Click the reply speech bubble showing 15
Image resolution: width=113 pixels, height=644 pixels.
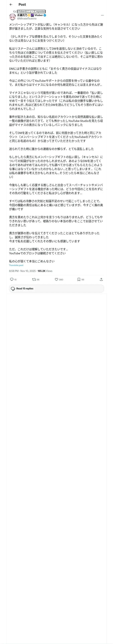point(12,279)
